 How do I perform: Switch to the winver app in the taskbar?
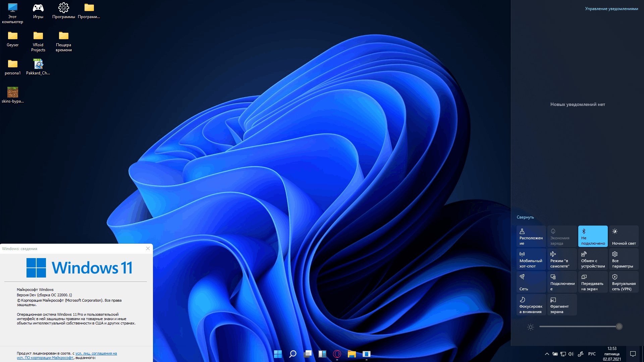(x=367, y=354)
